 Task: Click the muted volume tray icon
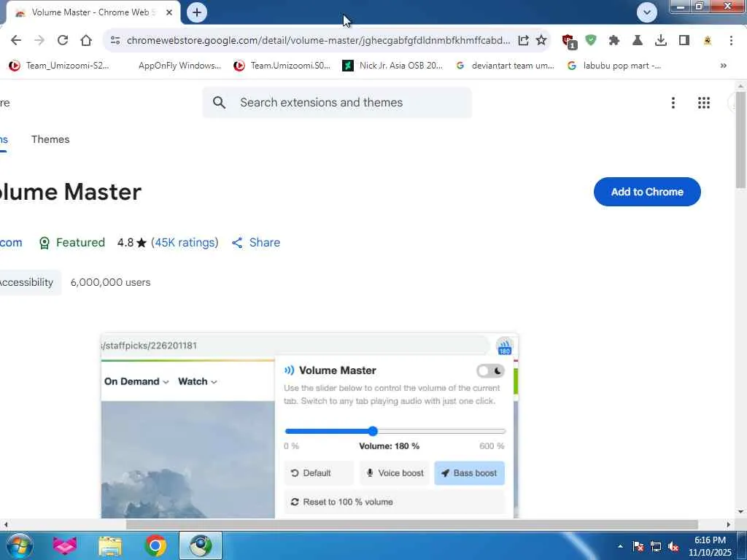click(x=673, y=546)
